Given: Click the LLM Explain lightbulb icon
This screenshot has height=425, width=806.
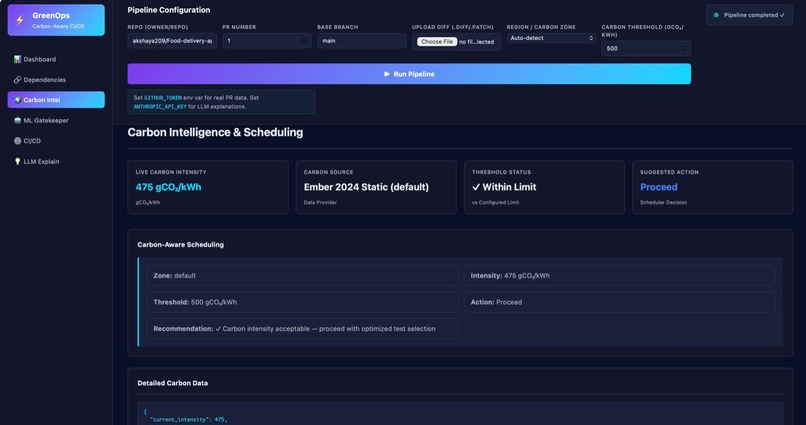Looking at the screenshot, I should (17, 161).
